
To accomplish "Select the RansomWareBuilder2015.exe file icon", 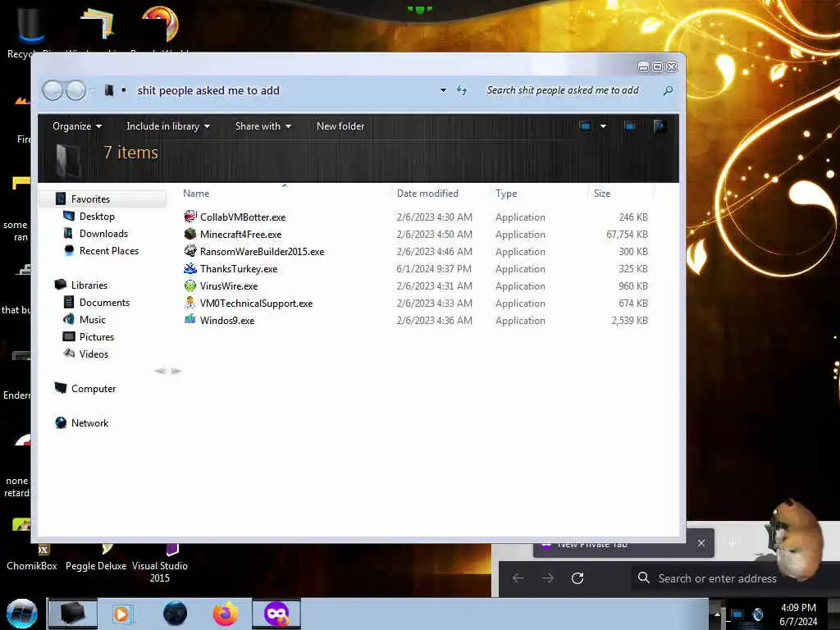I will point(190,251).
